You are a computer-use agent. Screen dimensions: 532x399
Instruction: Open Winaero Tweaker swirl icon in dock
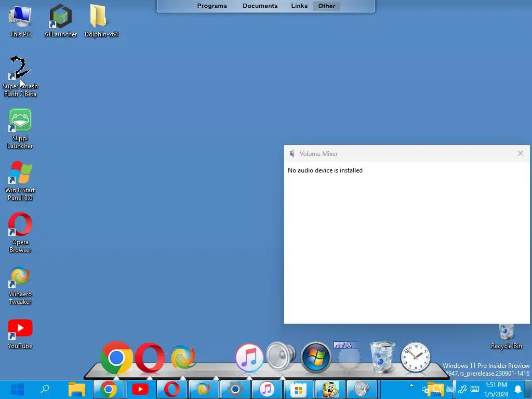183,357
